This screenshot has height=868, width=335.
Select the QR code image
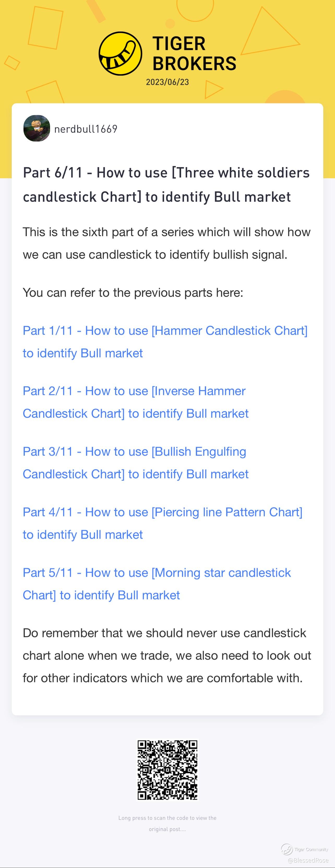(x=167, y=769)
